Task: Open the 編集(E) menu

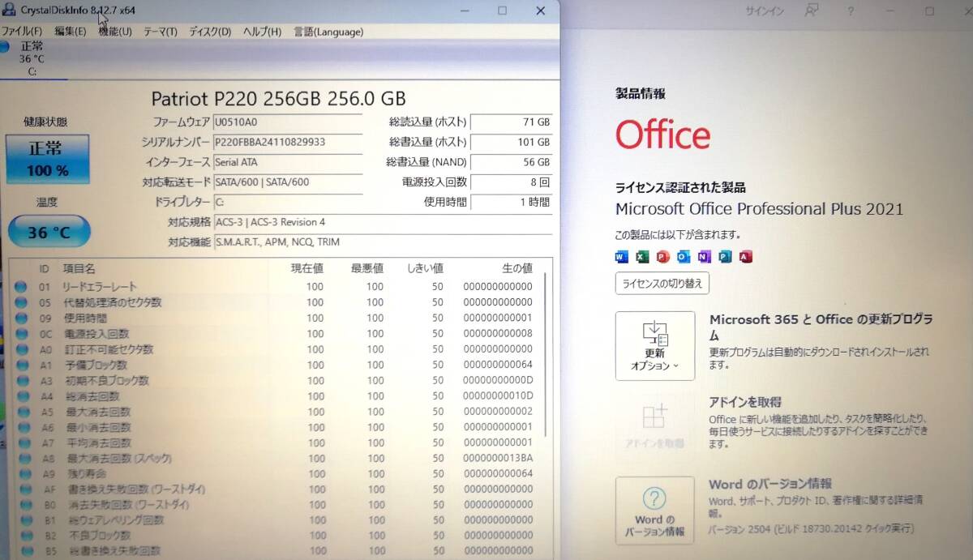Action: (71, 32)
